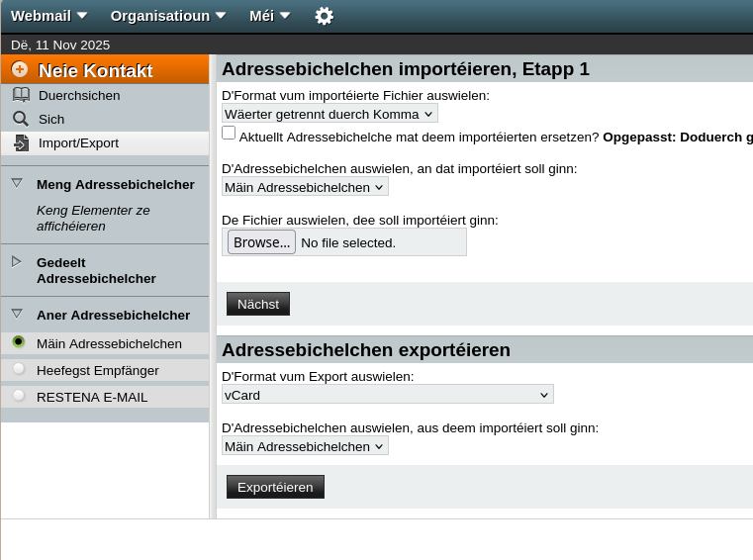Tick the checkbox to replace the current address book
The image size is (753, 560).
coord(229,133)
